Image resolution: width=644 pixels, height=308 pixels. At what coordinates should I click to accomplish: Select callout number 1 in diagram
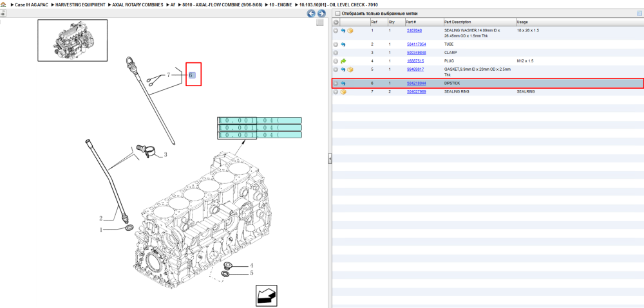click(x=100, y=230)
